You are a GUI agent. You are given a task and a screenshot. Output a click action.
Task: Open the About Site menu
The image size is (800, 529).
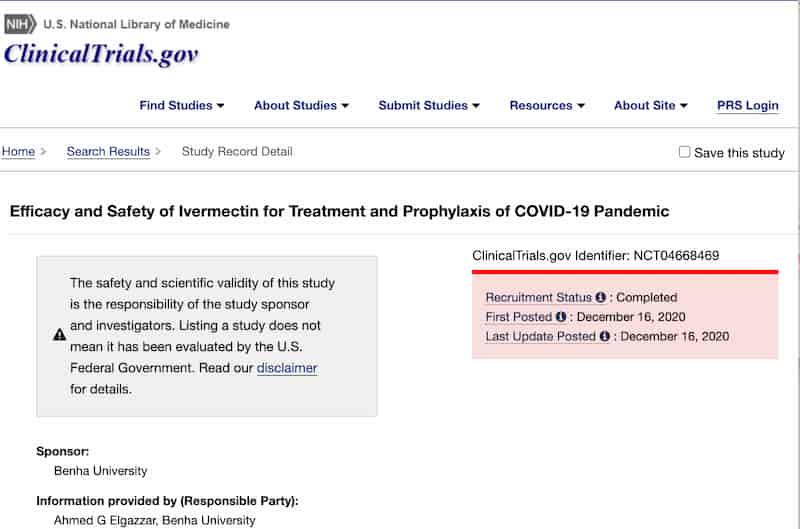651,105
